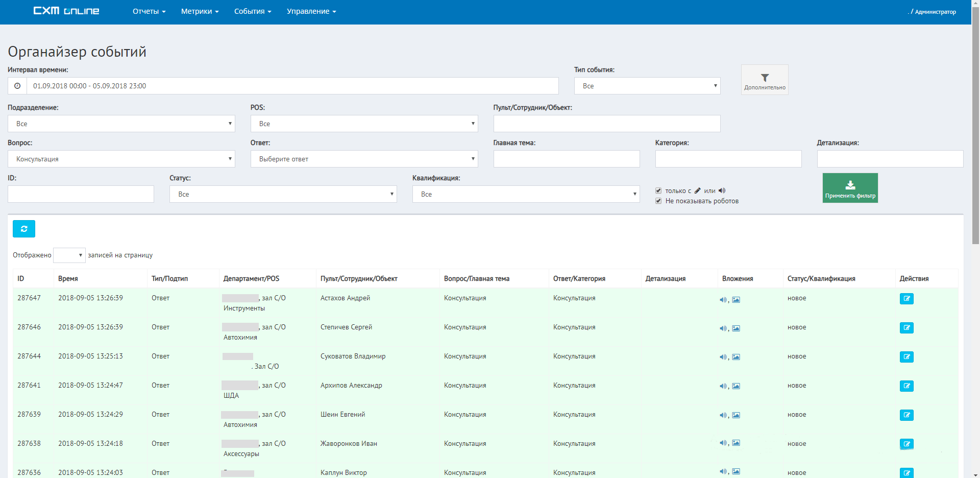980x478 pixels.
Task: Click the blue refresh icon button
Action: tap(24, 229)
